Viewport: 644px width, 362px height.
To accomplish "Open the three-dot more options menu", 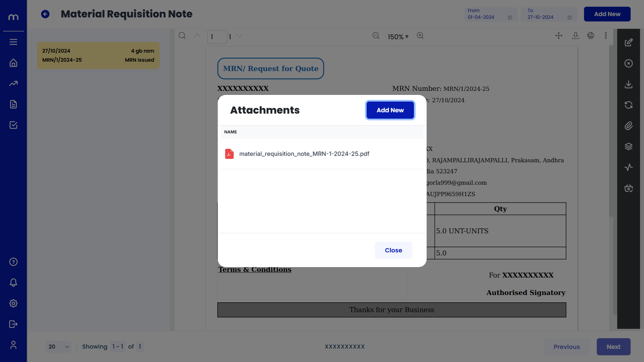I will (x=606, y=36).
